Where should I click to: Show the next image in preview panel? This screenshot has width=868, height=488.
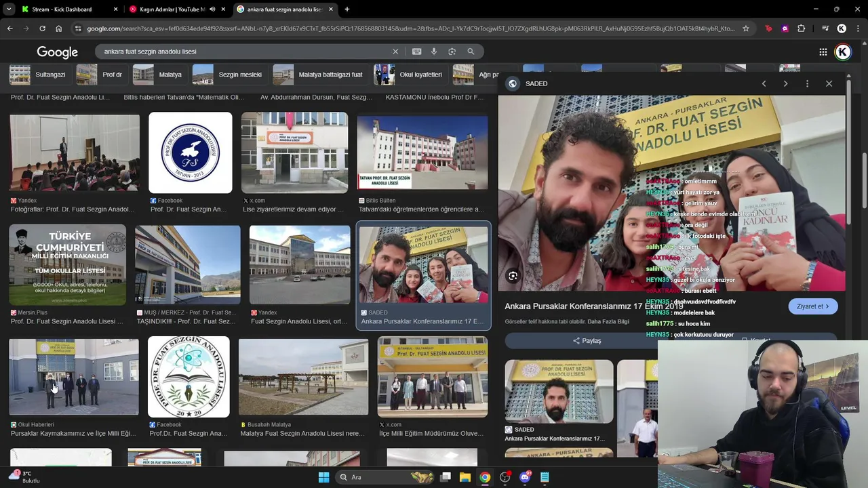tap(785, 83)
